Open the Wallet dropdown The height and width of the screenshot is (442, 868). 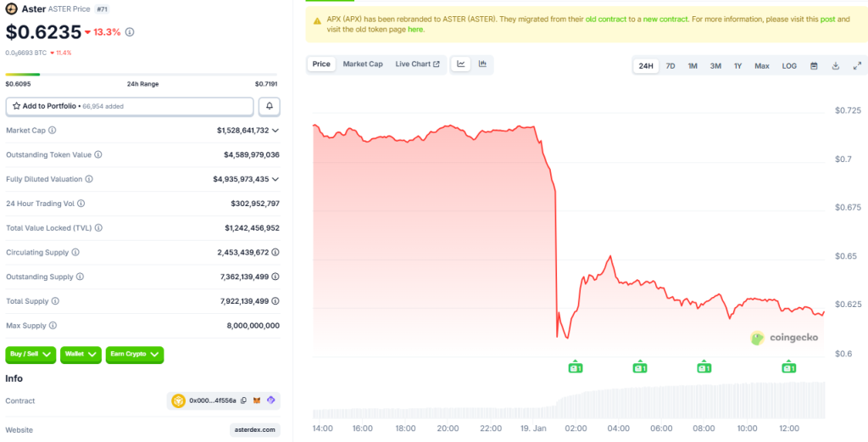point(81,355)
